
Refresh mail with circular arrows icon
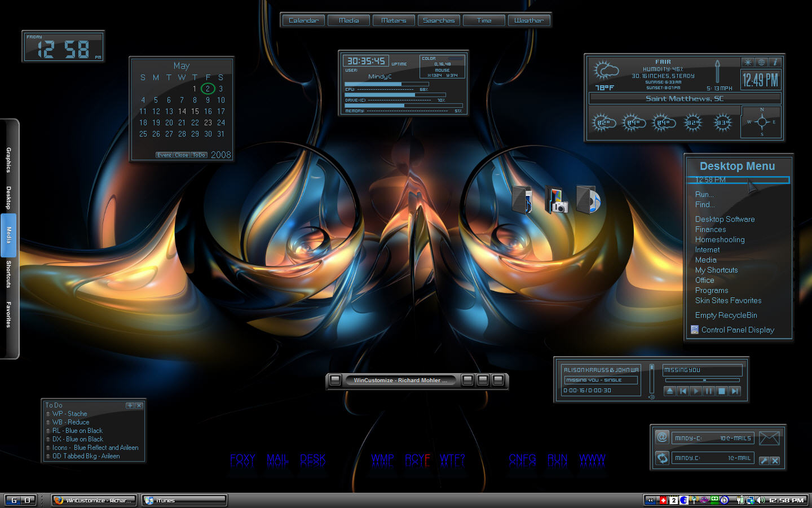pos(662,458)
